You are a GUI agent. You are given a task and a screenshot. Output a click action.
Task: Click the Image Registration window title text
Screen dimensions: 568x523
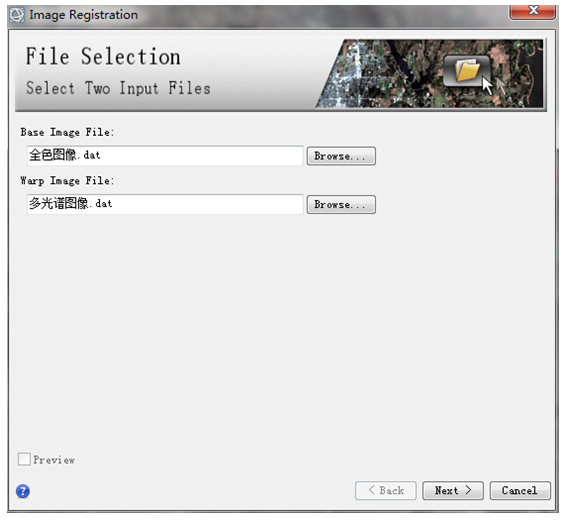coord(84,15)
